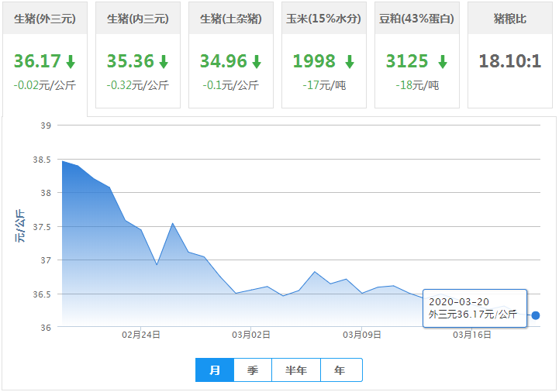View the 豆粕(43%蛋白) tab

coord(417,18)
